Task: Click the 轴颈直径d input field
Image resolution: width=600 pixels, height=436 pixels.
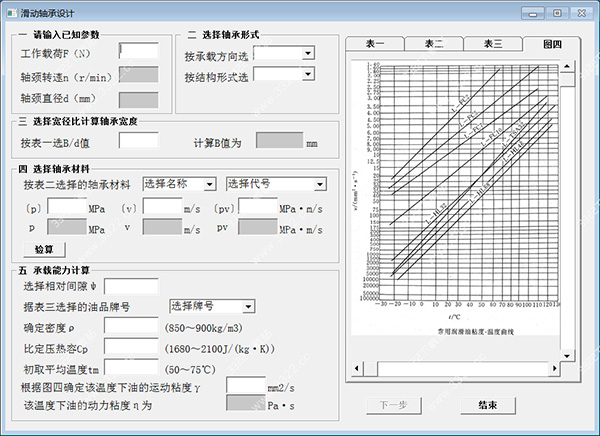Action: [x=139, y=100]
